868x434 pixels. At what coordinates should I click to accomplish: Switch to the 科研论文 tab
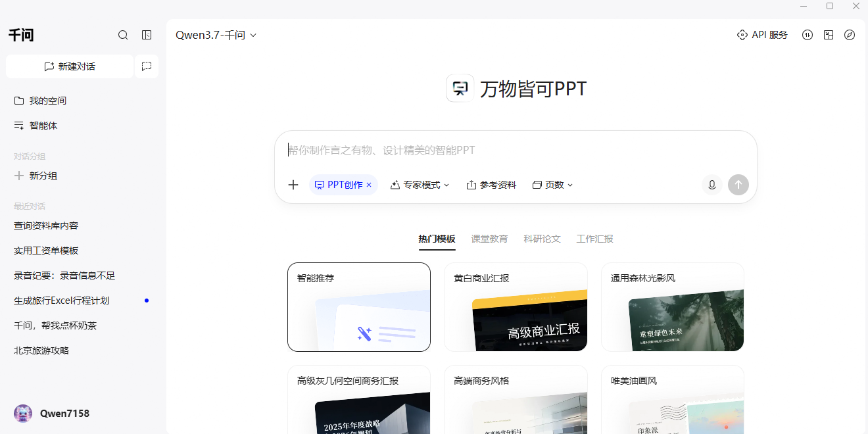coord(542,239)
